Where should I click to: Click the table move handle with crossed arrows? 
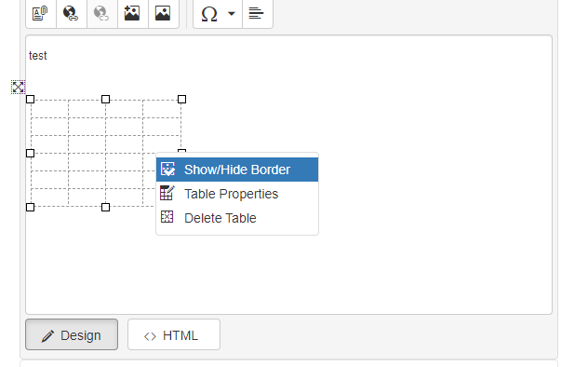18,88
